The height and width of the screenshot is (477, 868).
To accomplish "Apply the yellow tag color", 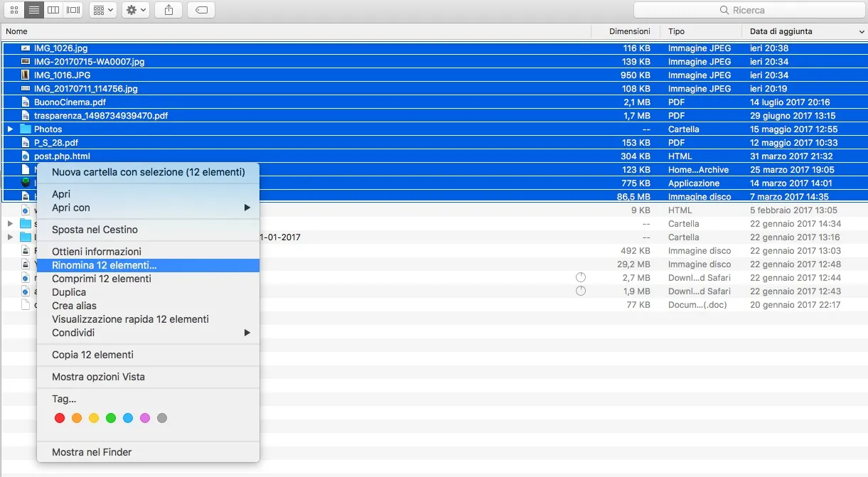I will pyautogui.click(x=94, y=418).
